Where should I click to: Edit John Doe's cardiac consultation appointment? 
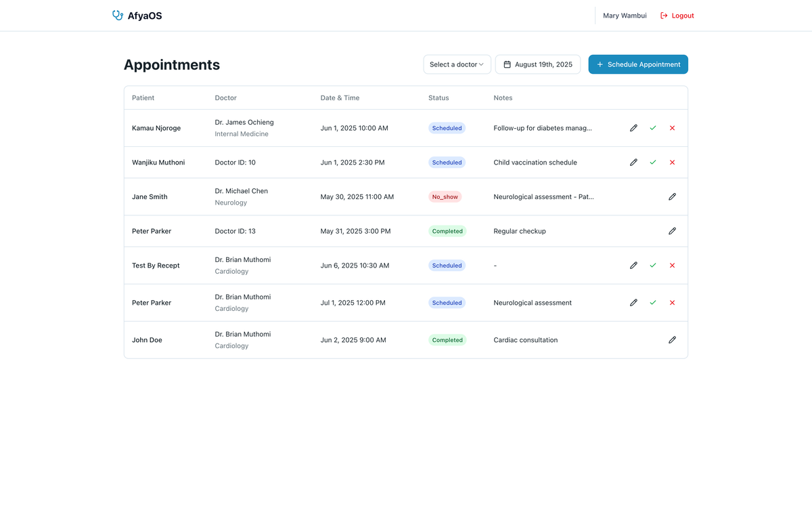pyautogui.click(x=672, y=340)
